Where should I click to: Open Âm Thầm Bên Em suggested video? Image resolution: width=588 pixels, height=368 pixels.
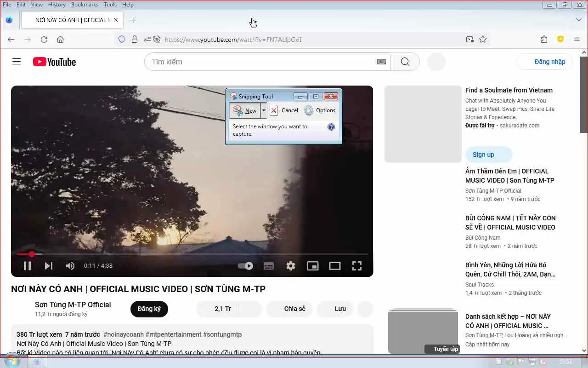[x=510, y=176]
